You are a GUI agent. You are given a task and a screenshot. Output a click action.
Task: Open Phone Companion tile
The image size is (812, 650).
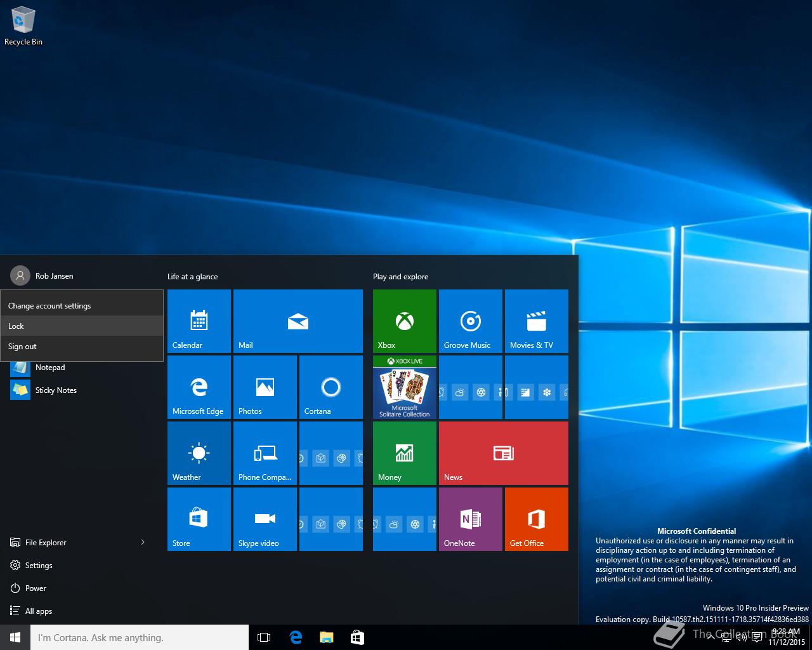point(265,453)
